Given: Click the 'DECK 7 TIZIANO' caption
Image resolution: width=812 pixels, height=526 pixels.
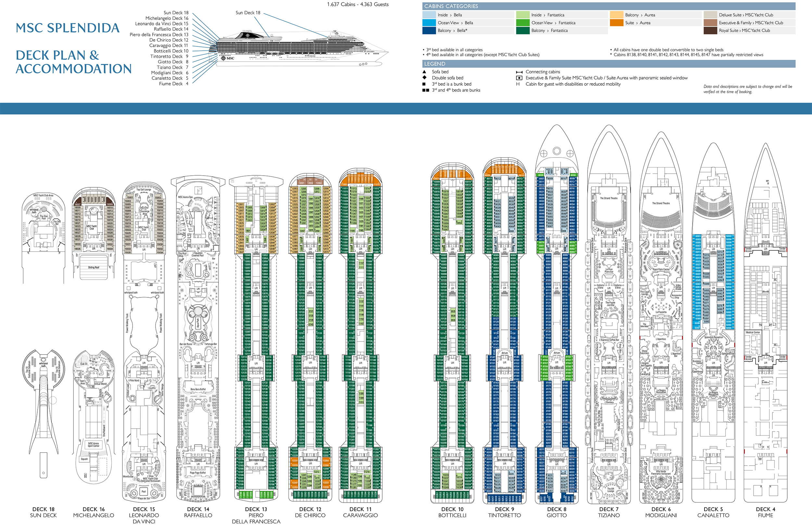Looking at the screenshot, I should click(x=609, y=512).
